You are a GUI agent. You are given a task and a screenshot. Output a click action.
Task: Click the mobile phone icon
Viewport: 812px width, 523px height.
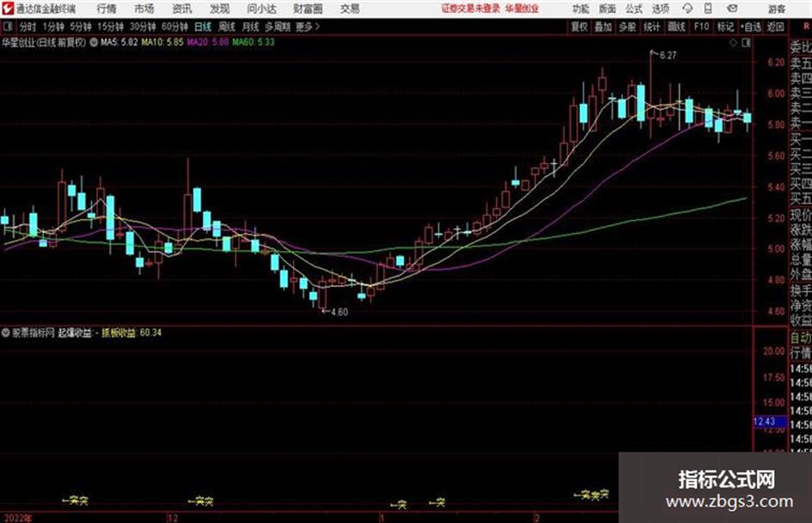pyautogui.click(x=708, y=9)
